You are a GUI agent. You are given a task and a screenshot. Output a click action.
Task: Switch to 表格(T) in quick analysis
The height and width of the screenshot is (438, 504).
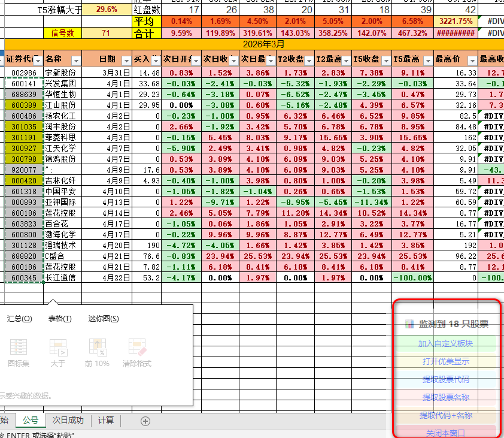point(60,319)
